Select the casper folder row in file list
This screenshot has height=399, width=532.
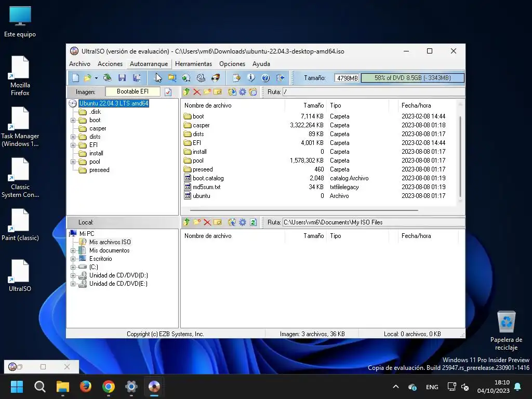(x=319, y=125)
